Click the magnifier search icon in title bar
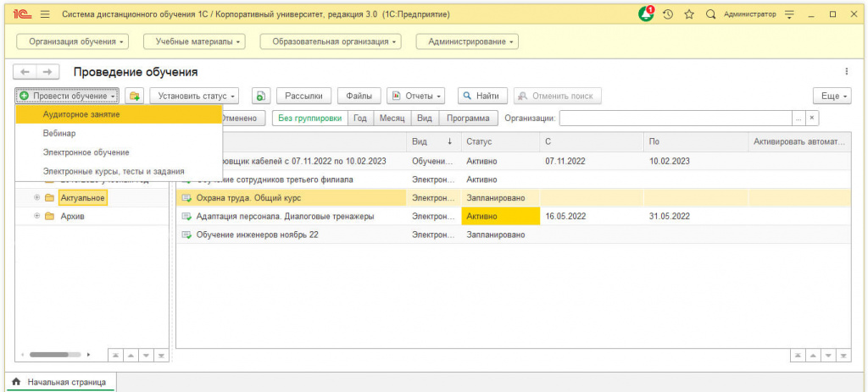This screenshot has height=392, width=868. coord(711,14)
